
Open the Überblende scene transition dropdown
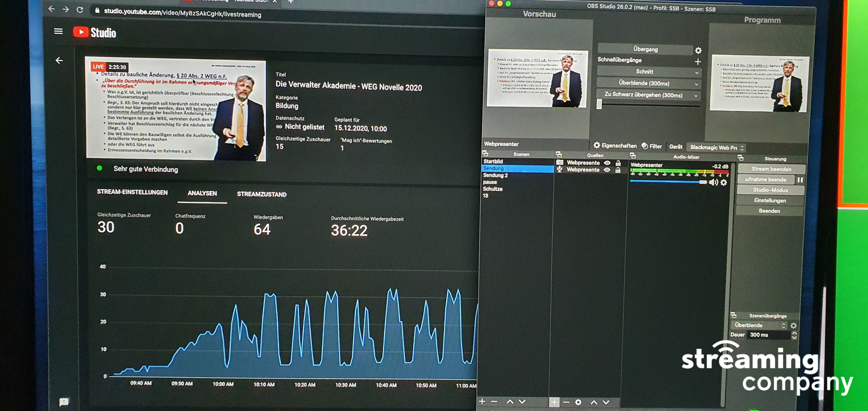coord(759,325)
